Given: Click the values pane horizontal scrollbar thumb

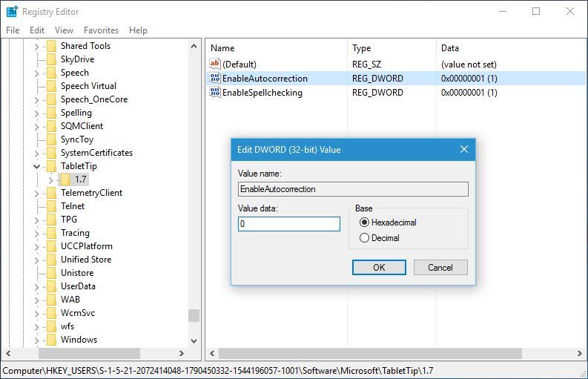Looking at the screenshot, I should (x=370, y=354).
